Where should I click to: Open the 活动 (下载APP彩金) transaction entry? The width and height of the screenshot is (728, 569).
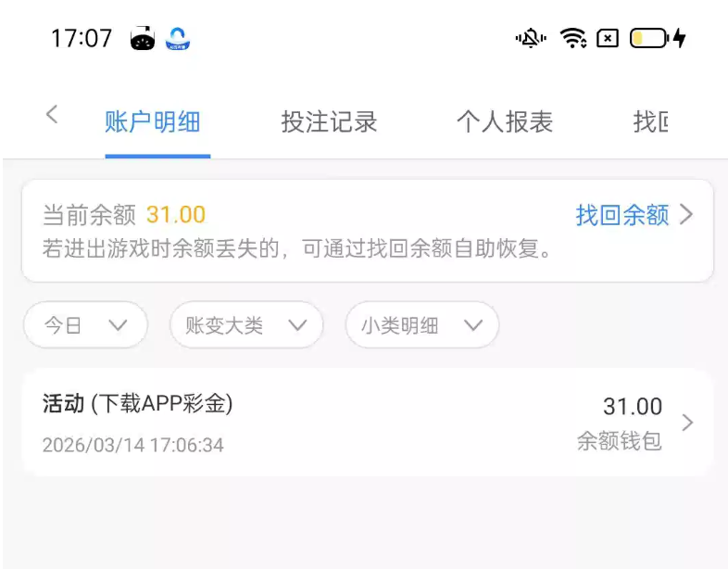[x=368, y=423]
